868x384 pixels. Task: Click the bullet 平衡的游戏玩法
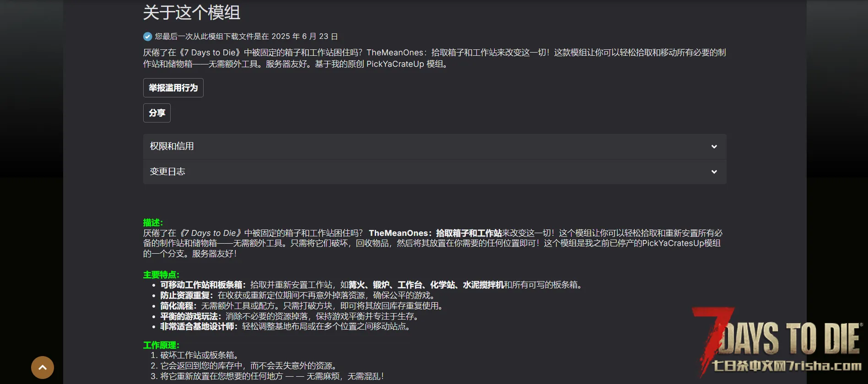(191, 316)
